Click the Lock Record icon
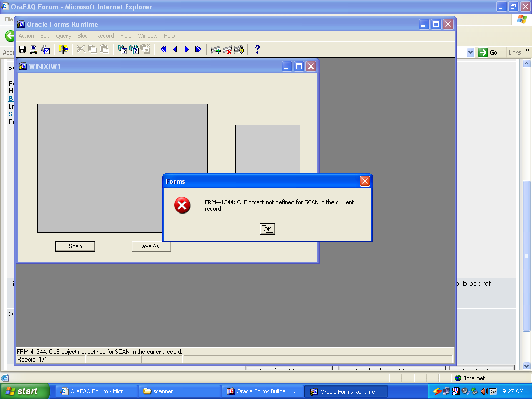 click(x=239, y=50)
